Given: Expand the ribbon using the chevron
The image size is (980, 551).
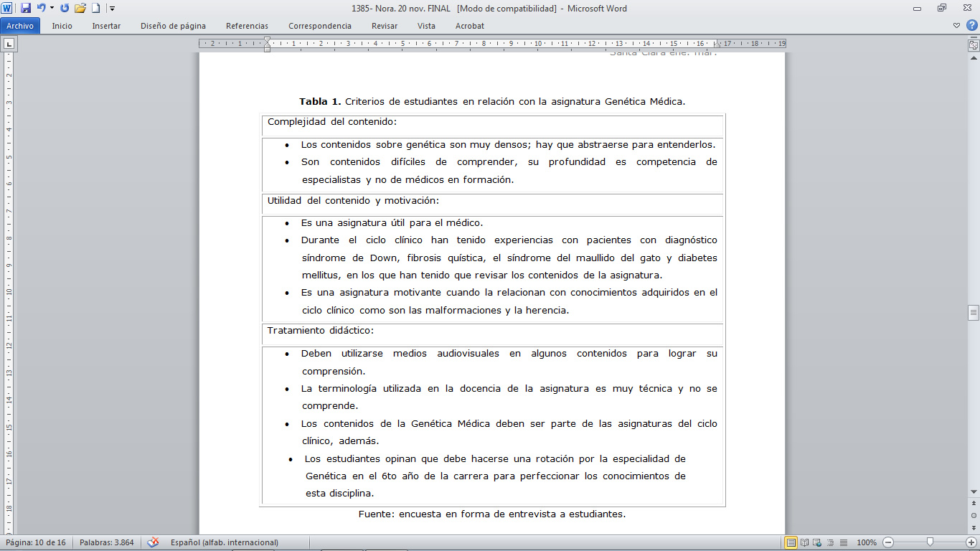Looking at the screenshot, I should 957,26.
